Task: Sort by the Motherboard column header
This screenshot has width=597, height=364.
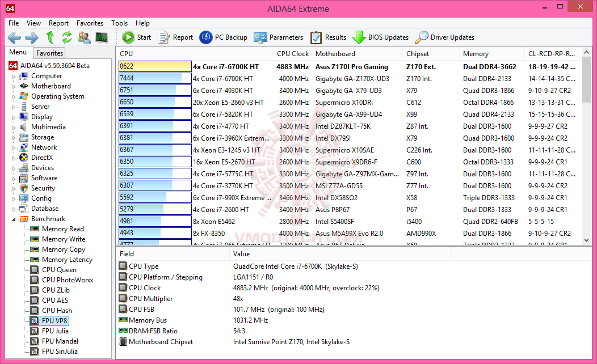Action: (357, 54)
